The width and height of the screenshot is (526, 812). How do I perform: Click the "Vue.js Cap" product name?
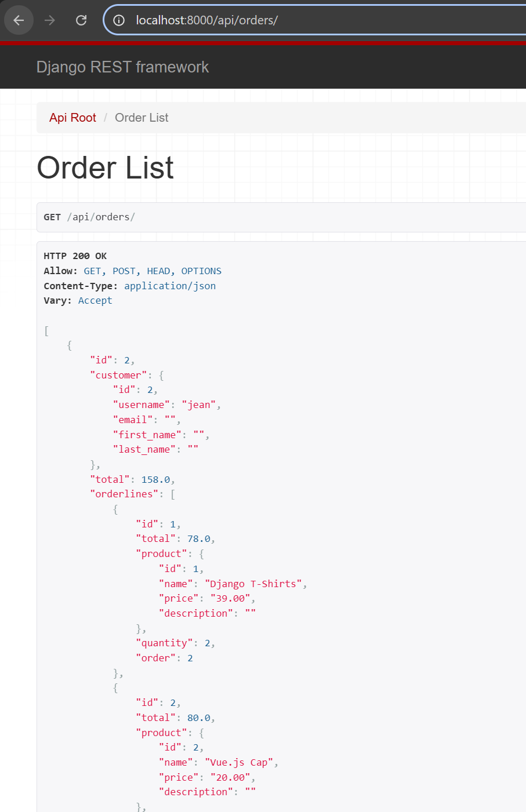pos(239,763)
